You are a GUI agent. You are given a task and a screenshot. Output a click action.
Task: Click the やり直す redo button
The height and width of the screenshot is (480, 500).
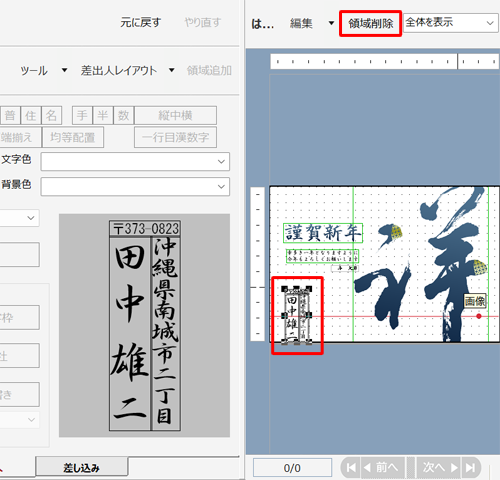203,23
